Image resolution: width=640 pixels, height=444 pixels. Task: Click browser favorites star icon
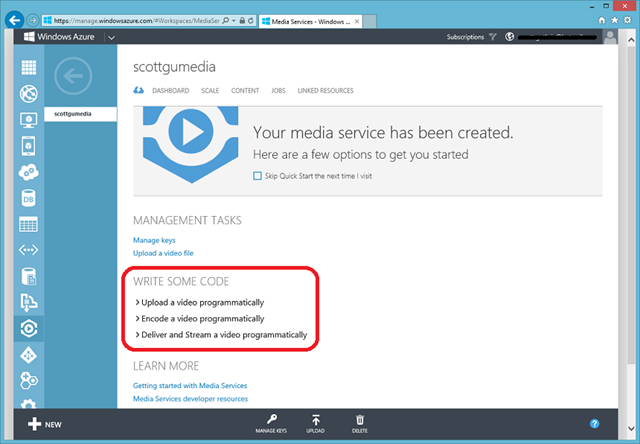[x=614, y=20]
